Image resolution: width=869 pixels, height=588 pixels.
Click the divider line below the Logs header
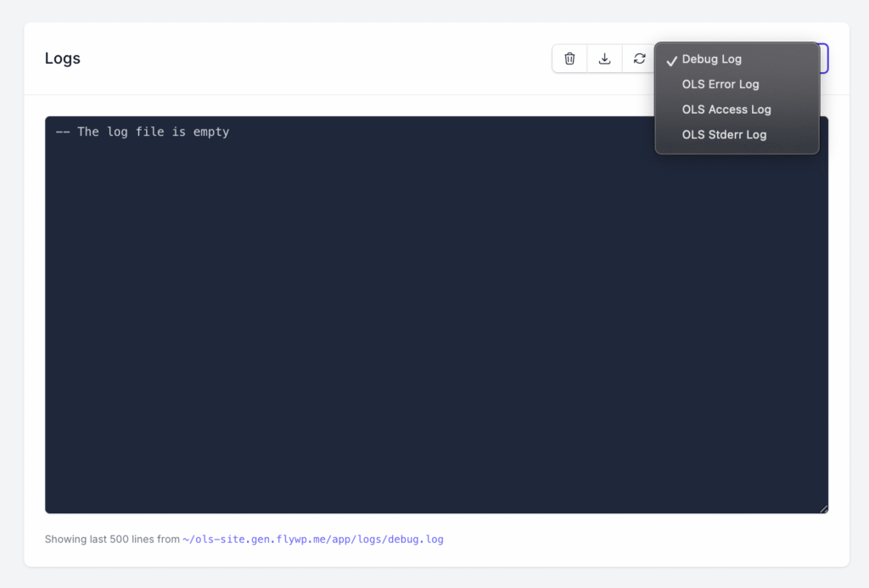click(x=436, y=95)
